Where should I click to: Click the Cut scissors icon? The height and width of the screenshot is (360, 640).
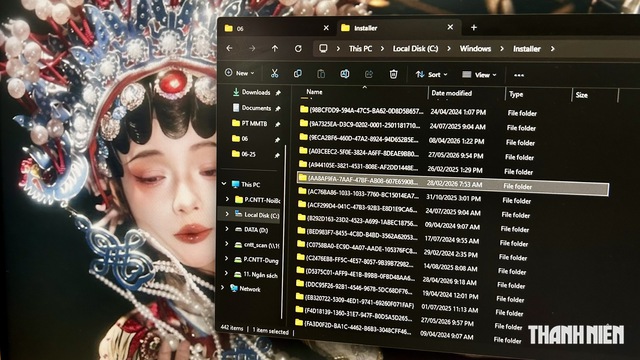coord(274,73)
